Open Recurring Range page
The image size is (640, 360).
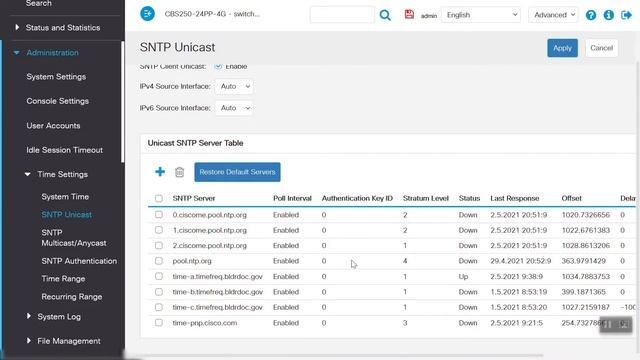[x=72, y=297]
